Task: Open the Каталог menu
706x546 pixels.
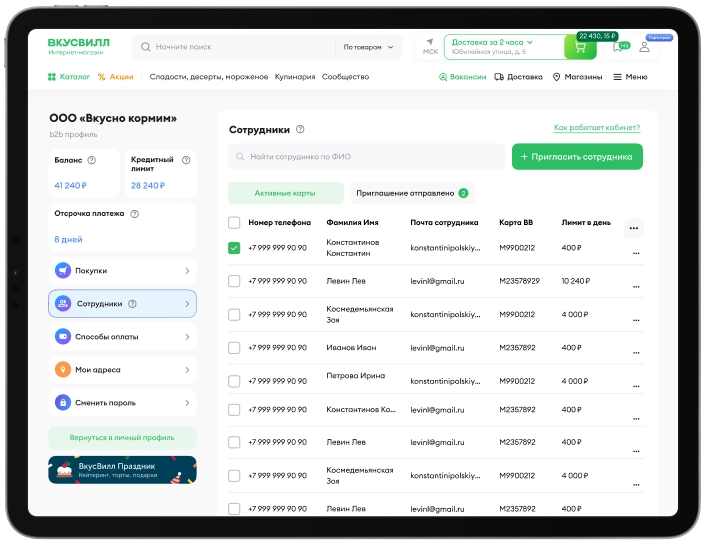Action: (69, 77)
